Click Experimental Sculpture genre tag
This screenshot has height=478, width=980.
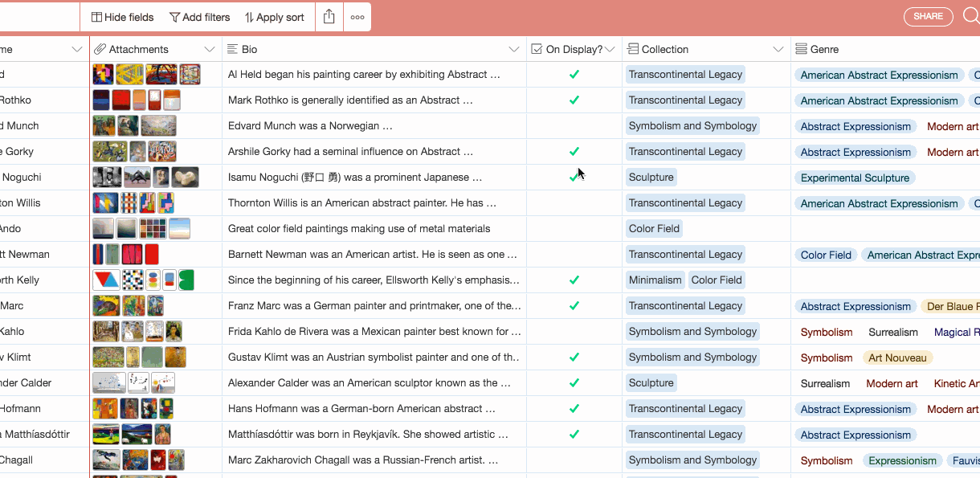(x=855, y=178)
